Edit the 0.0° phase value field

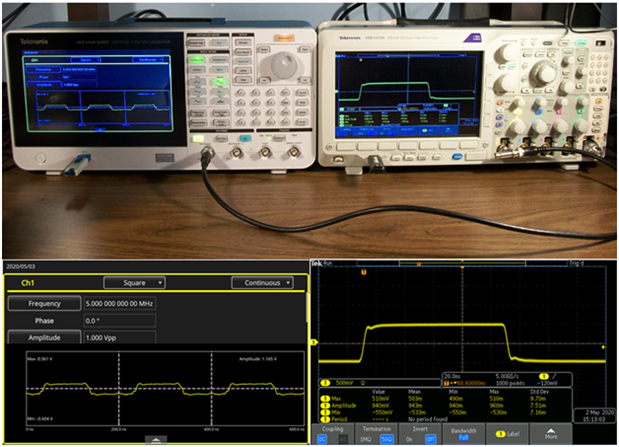click(119, 321)
